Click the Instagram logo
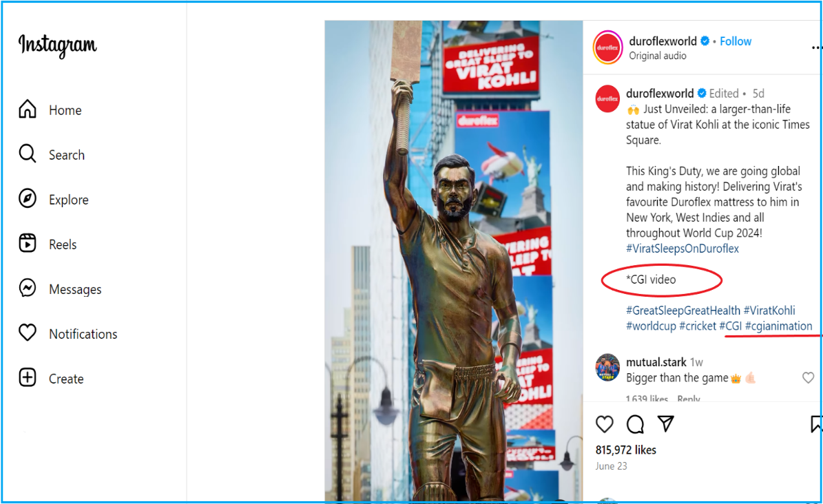823x504 pixels. click(x=58, y=45)
